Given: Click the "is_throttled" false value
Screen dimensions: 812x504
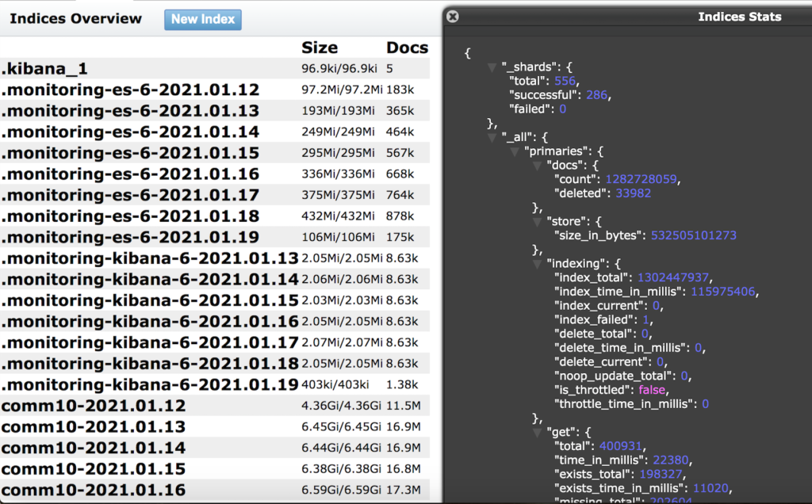Looking at the screenshot, I should [652, 390].
